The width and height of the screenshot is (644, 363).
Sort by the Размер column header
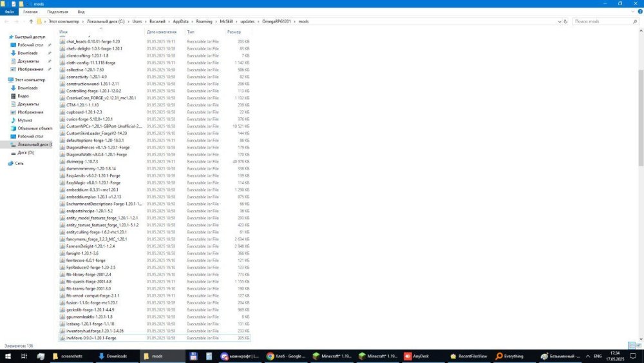click(234, 32)
